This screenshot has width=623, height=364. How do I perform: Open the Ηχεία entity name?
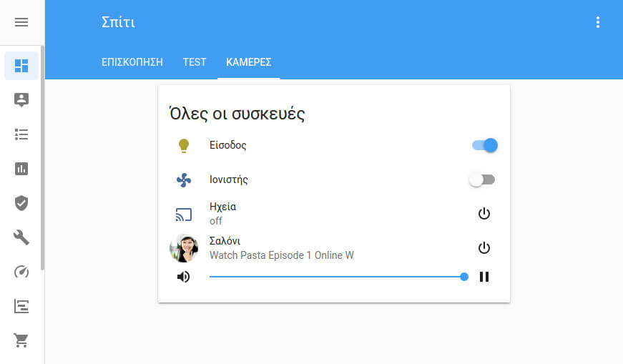coord(223,207)
